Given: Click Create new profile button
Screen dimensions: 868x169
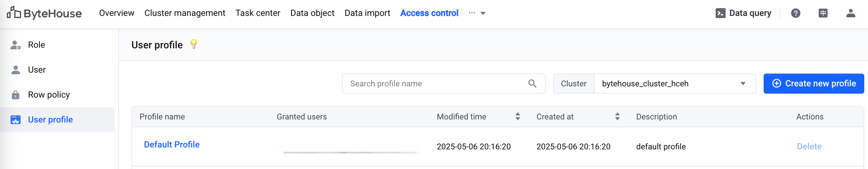Looking at the screenshot, I should (813, 84).
